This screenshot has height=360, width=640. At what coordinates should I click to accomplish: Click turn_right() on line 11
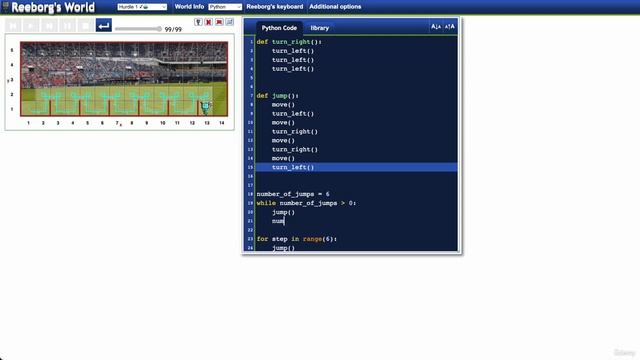pos(295,131)
